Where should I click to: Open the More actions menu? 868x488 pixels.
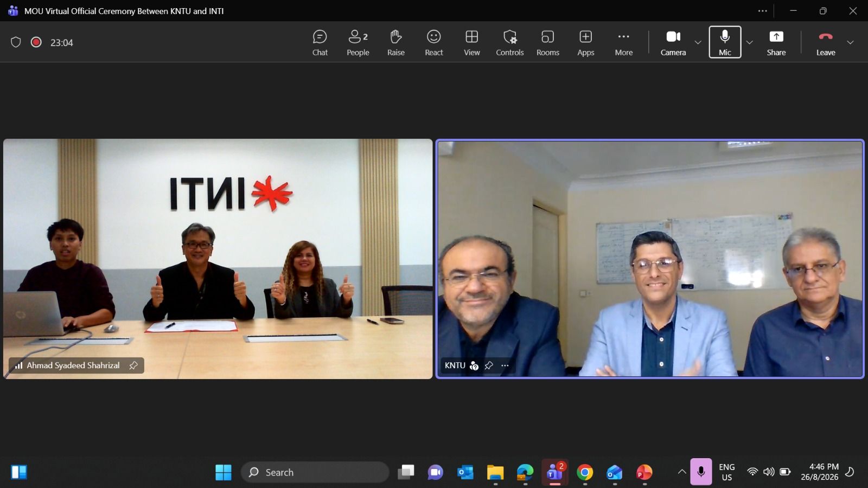pos(624,43)
